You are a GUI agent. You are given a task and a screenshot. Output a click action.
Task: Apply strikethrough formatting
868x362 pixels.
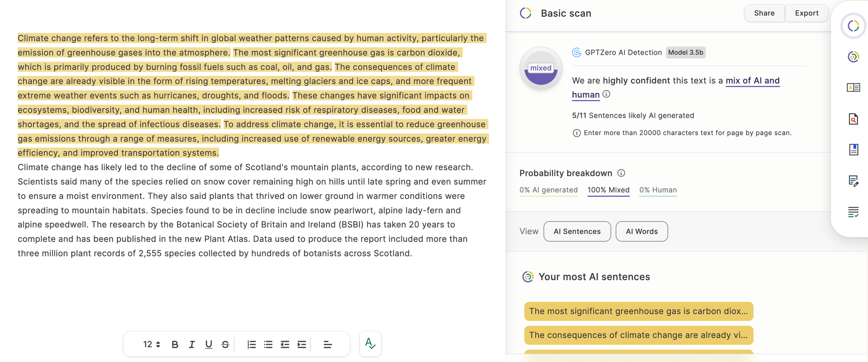(x=225, y=345)
